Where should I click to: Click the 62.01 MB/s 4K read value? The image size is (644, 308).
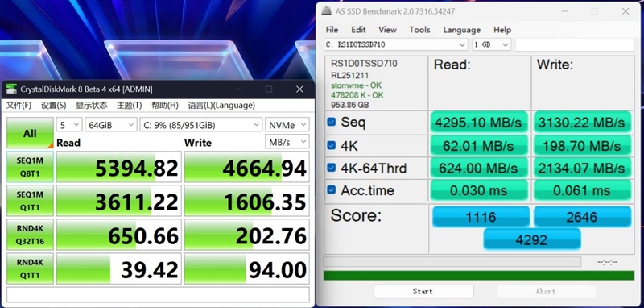click(478, 145)
